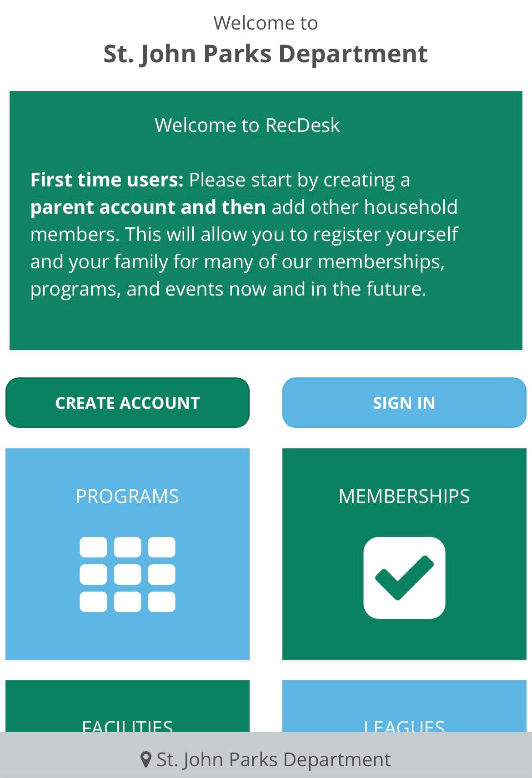
Task: Click the Programs grid icon
Action: point(127,574)
